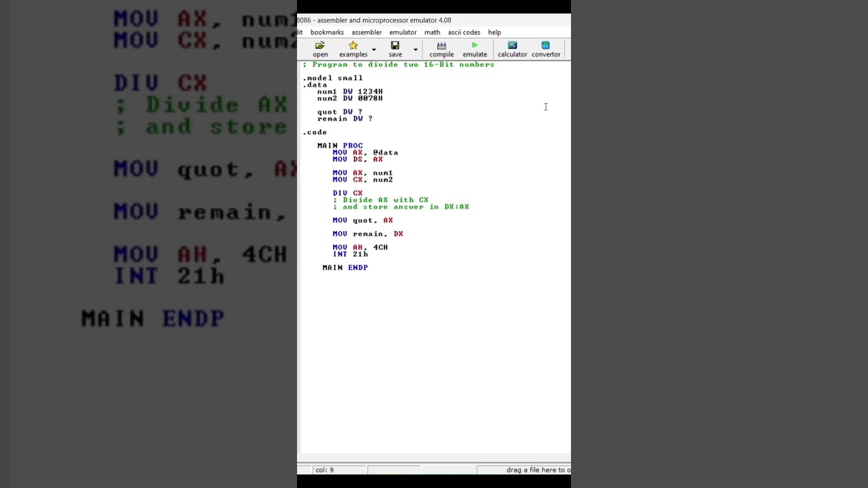Screen dimensions: 868x488
Task: Click the 'MOV DS, AX' line
Action: (357, 159)
